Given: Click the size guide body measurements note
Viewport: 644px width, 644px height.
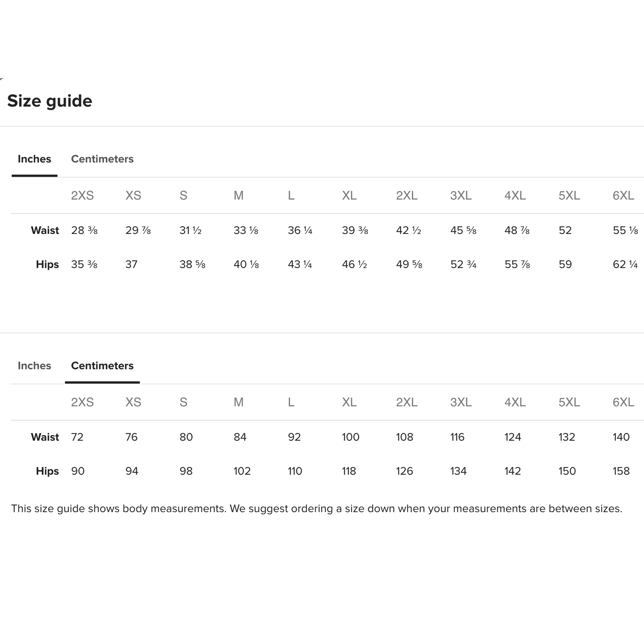Looking at the screenshot, I should pyautogui.click(x=316, y=509).
